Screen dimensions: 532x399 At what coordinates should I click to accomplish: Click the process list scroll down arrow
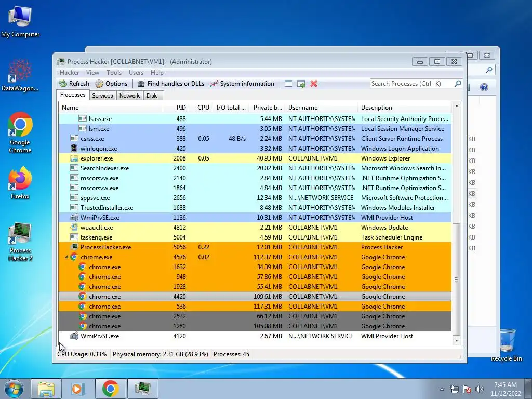[x=457, y=340]
